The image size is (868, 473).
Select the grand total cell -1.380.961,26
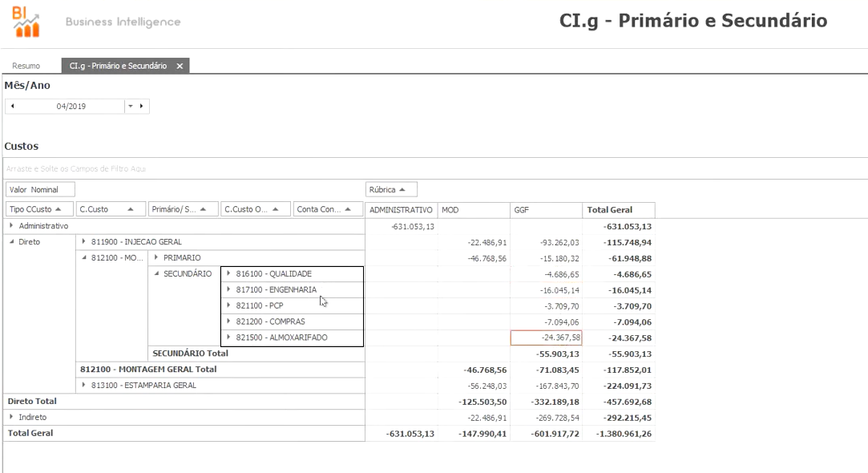(619, 434)
